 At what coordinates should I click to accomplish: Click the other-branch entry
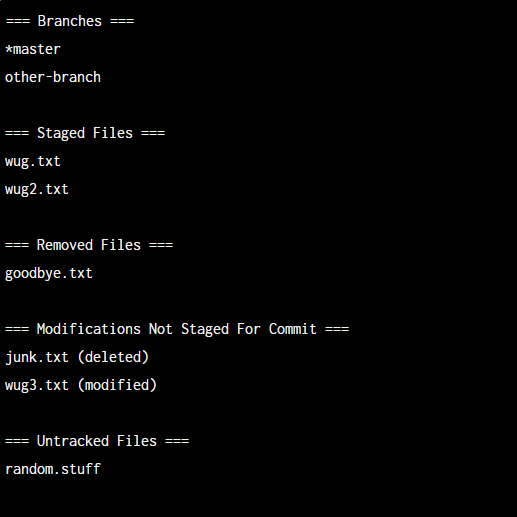tap(53, 77)
